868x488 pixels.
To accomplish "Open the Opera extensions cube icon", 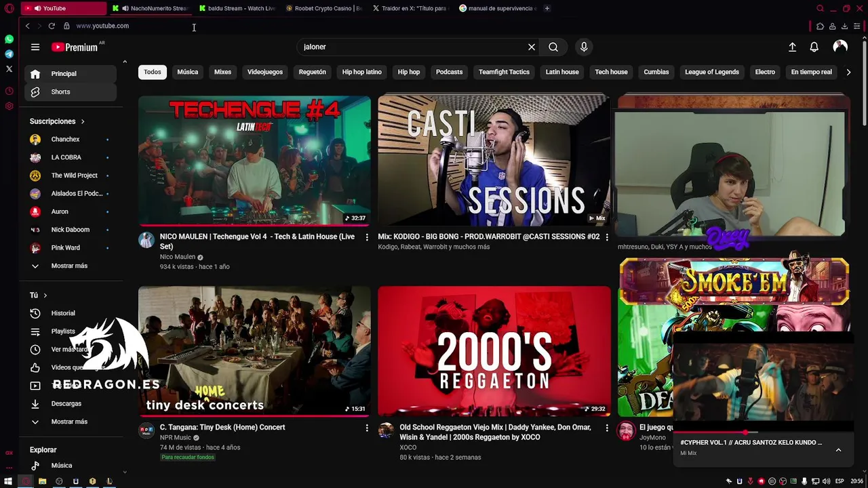I will tap(820, 26).
